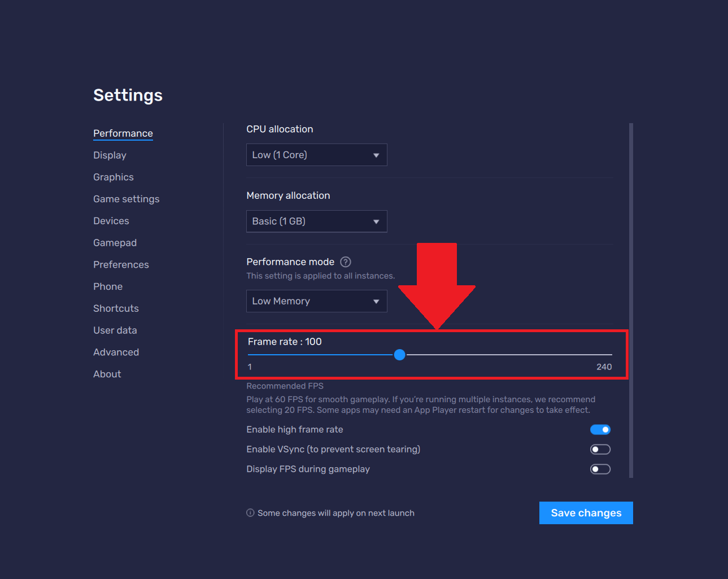Go to User data section
Viewport: 728px width, 579px height.
[115, 330]
